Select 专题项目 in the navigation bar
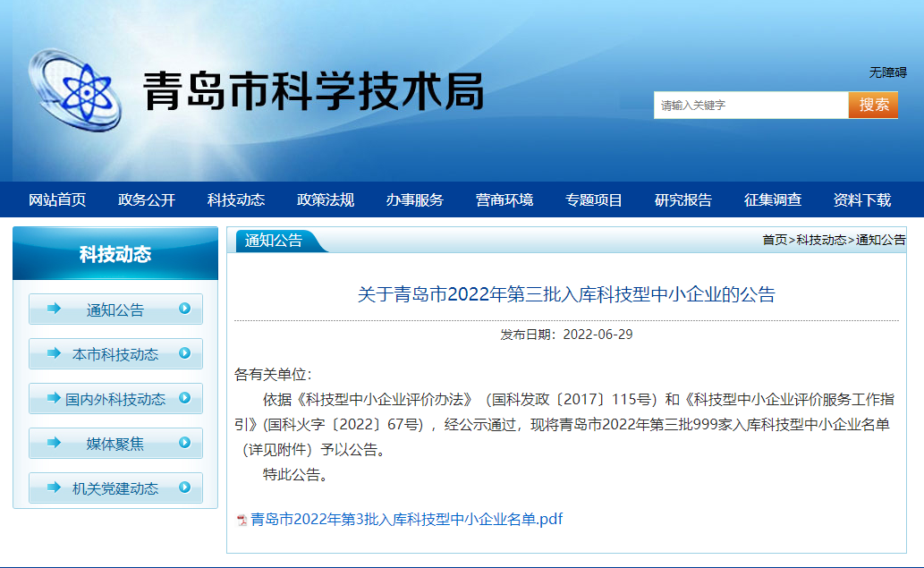The height and width of the screenshot is (568, 924). 594,199
